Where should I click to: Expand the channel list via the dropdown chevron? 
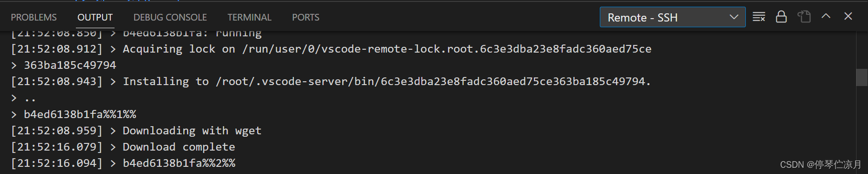[x=734, y=17]
